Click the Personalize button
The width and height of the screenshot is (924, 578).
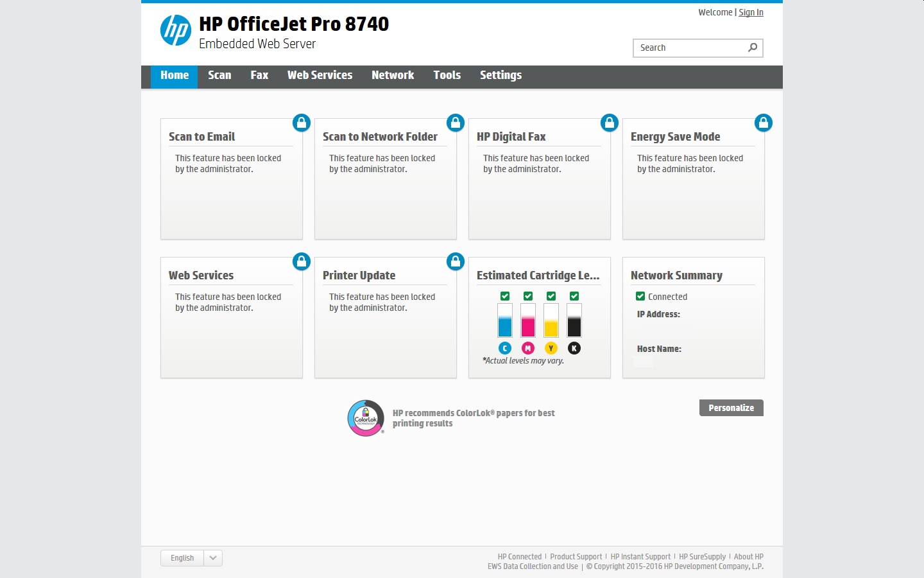[x=731, y=407]
